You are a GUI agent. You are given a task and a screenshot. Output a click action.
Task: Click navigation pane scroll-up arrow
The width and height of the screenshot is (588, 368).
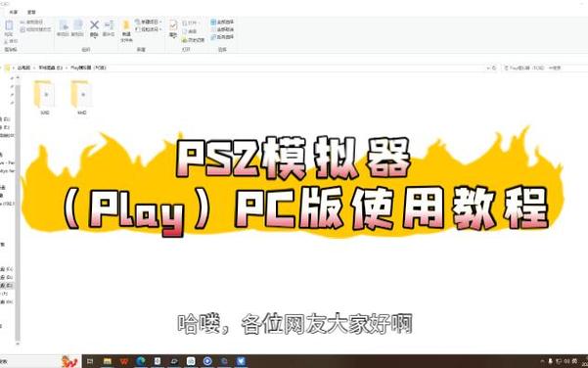pyautogui.click(x=18, y=77)
